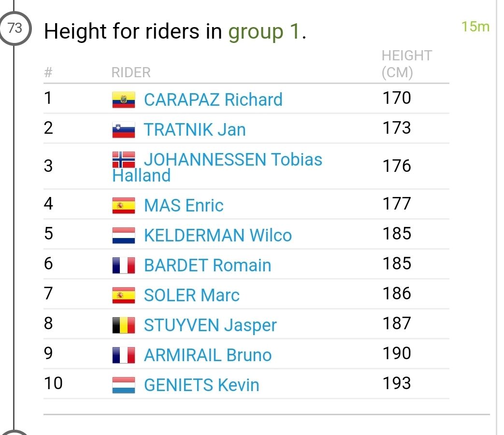Open MAS Enric rider page
The width and height of the screenshot is (504, 435).
pyautogui.click(x=184, y=206)
